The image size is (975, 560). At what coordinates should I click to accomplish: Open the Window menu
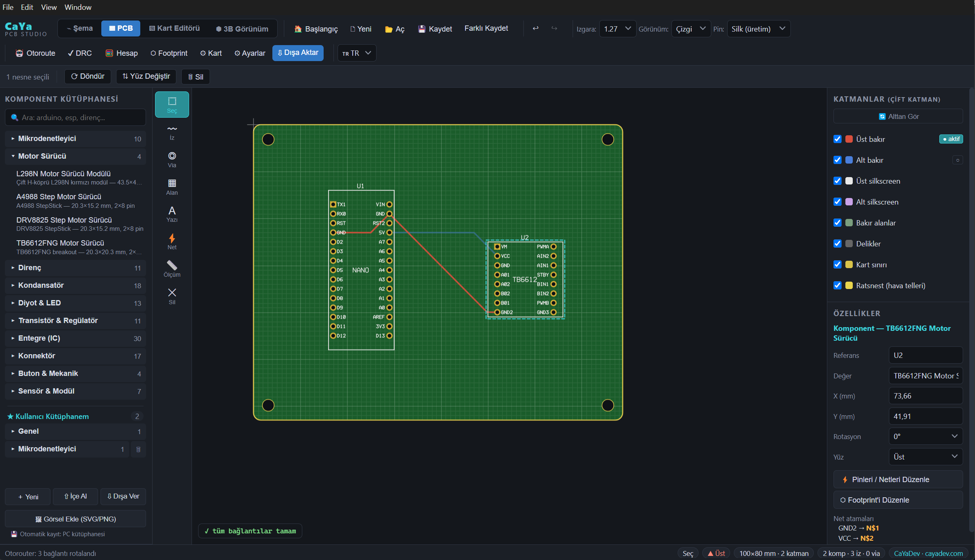[x=78, y=7]
